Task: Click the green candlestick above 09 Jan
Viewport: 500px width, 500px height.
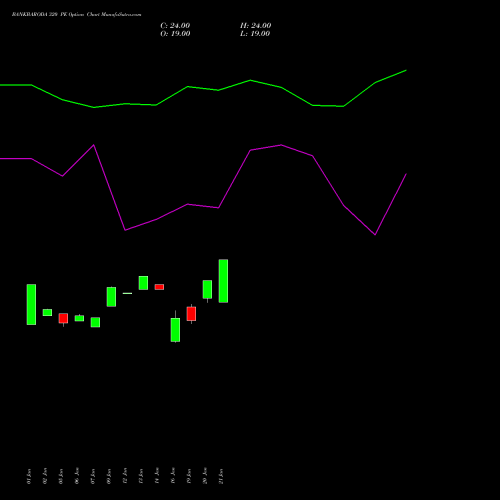Action: (111, 297)
